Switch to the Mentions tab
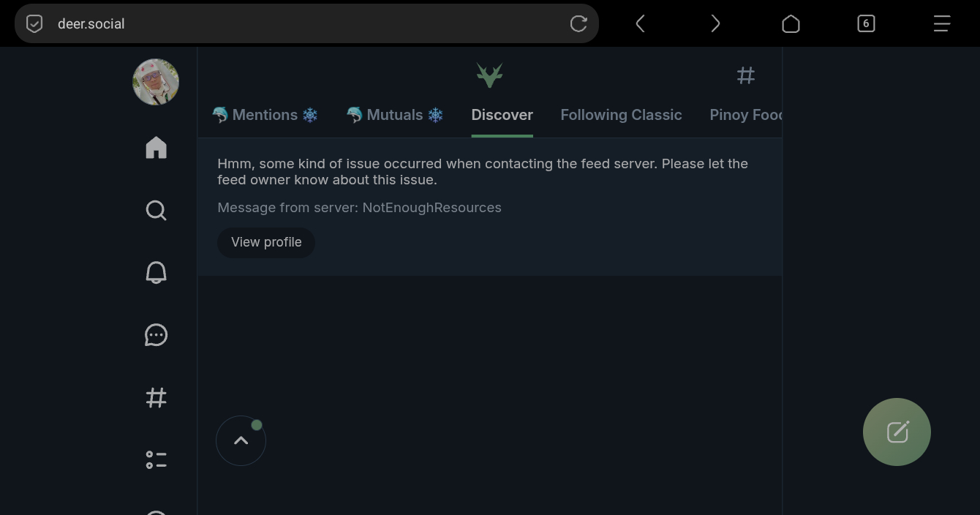The image size is (980, 515). pyautogui.click(x=265, y=115)
